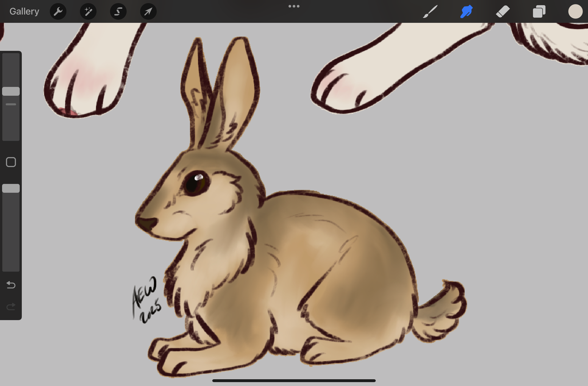588x386 pixels.
Task: Tap the sidebar Modify square button
Action: pyautogui.click(x=11, y=162)
